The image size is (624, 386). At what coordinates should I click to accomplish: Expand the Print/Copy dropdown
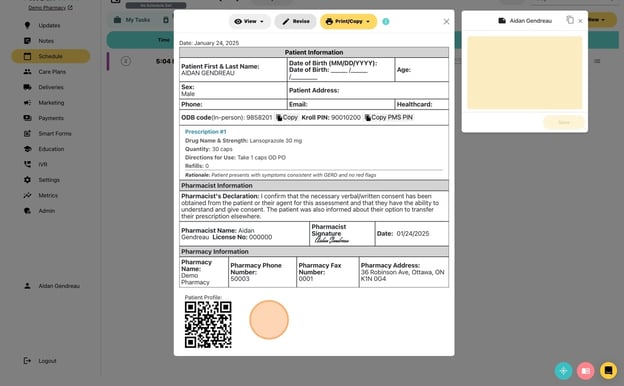pyautogui.click(x=348, y=21)
